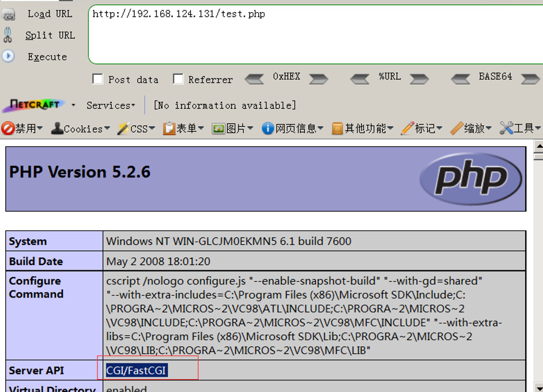This screenshot has height=392, width=543.
Task: Click the 表单 clipboard icon
Action: [169, 129]
